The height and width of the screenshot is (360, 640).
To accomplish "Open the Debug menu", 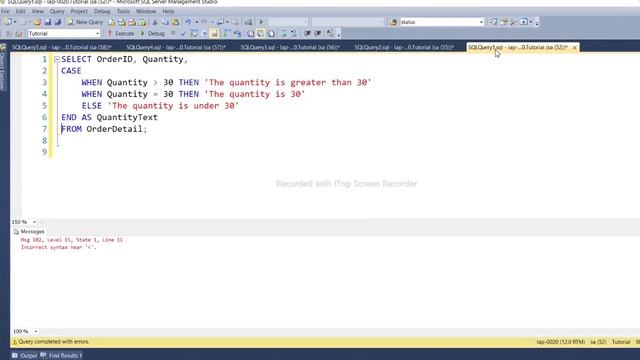I will click(x=102, y=11).
